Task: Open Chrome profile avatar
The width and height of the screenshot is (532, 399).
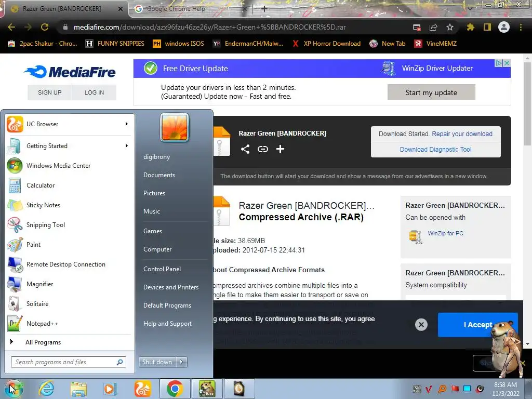Action: [x=504, y=27]
